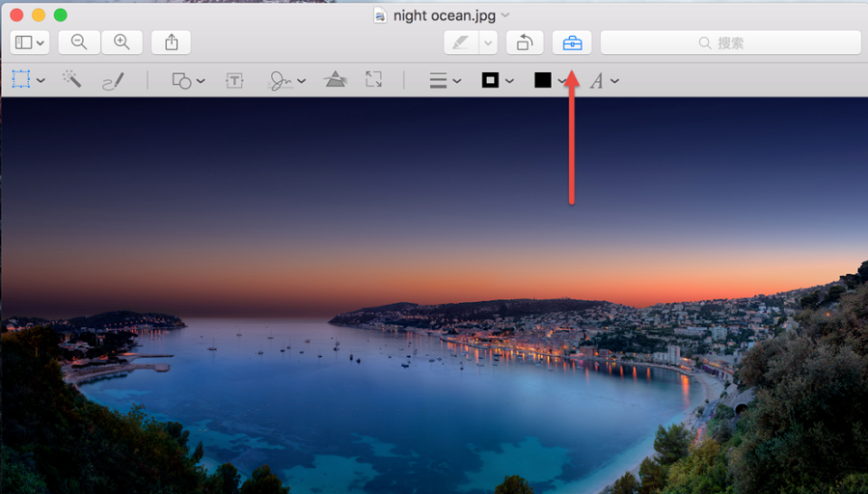Expand the highlight pen options arrow
The height and width of the screenshot is (494, 868).
488,42
